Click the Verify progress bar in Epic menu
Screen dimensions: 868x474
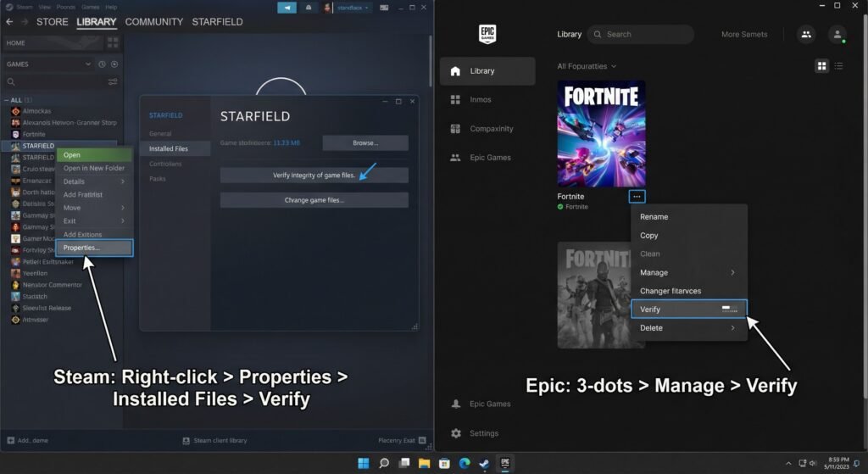point(728,309)
